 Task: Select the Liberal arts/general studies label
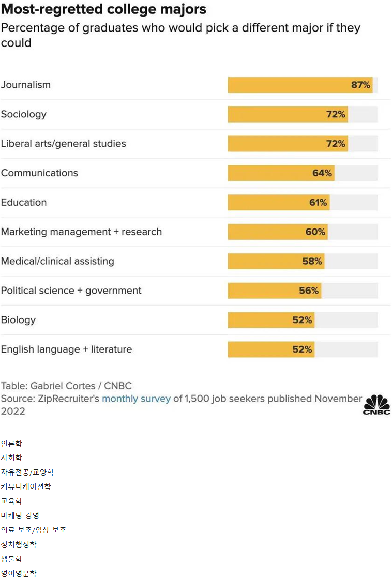(x=63, y=144)
